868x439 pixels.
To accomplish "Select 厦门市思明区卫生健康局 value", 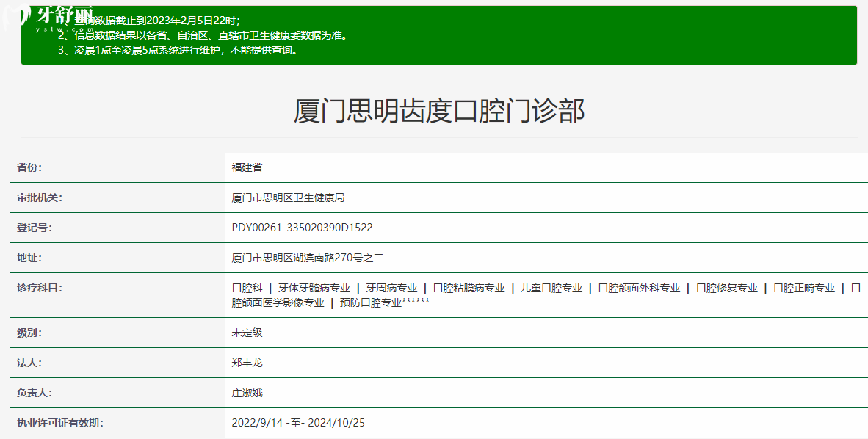I will click(288, 197).
